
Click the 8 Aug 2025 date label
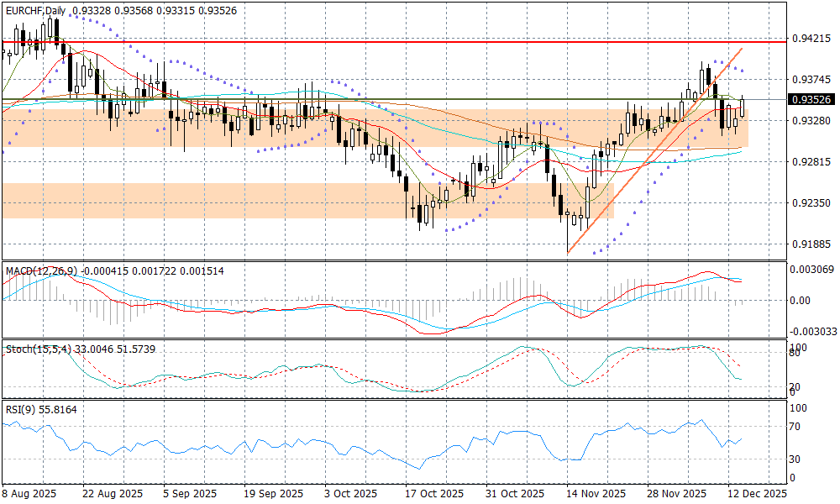pos(30,494)
